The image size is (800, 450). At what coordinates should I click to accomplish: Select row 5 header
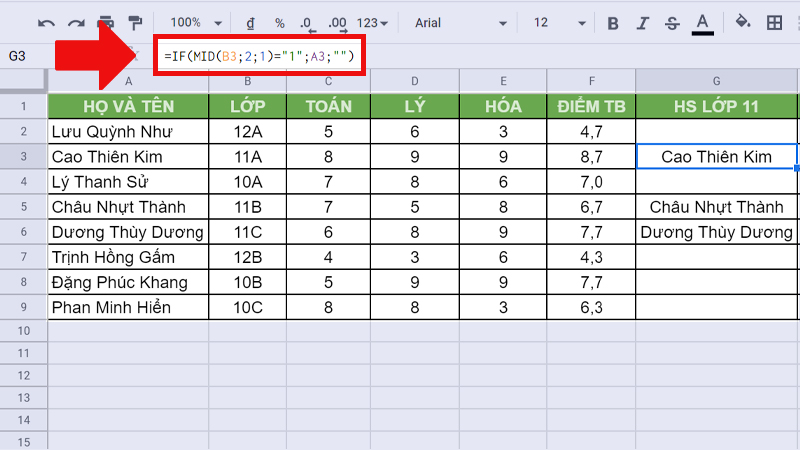click(x=23, y=207)
